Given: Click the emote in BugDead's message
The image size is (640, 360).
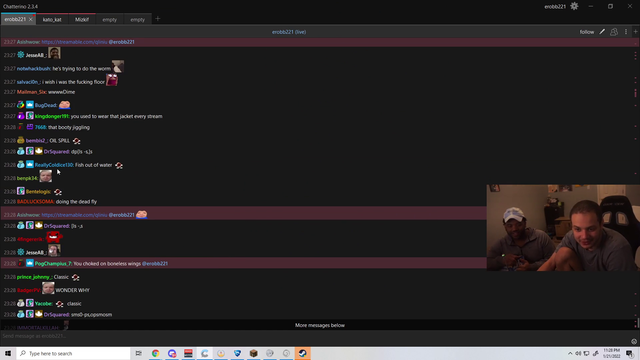Looking at the screenshot, I should click(64, 105).
